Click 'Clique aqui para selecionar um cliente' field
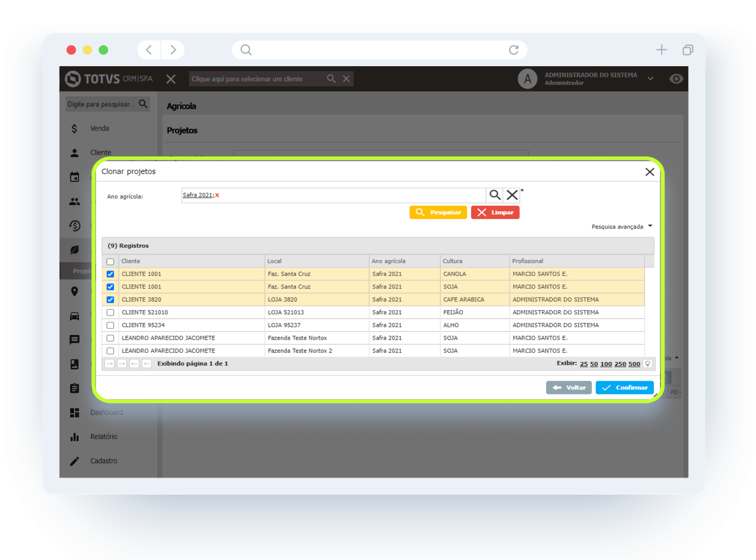The width and height of the screenshot is (756, 560). pos(257,79)
